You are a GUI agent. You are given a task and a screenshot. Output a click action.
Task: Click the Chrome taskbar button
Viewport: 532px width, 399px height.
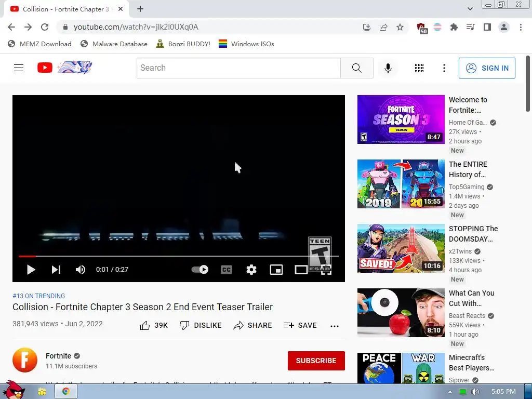pyautogui.click(x=65, y=392)
